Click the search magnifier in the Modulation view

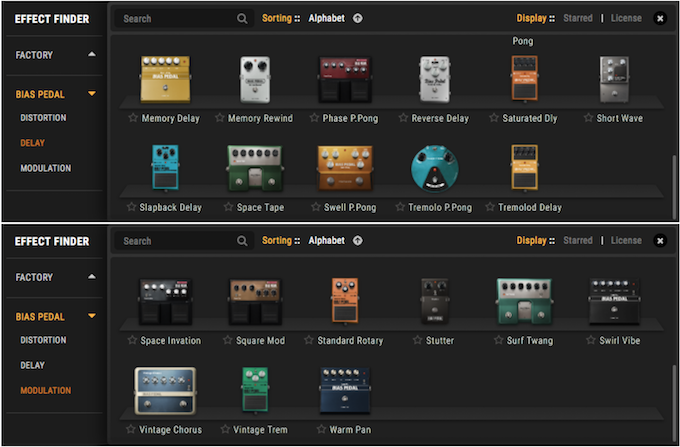click(242, 241)
